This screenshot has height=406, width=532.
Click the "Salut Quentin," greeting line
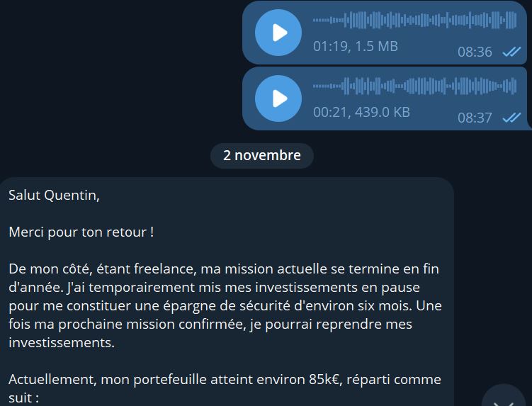pyautogui.click(x=54, y=196)
